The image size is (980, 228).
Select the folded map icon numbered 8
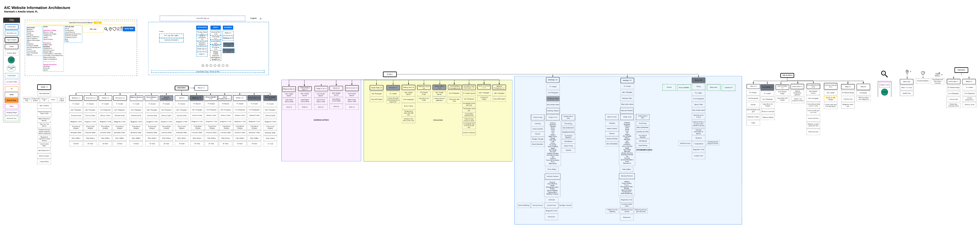click(937, 75)
